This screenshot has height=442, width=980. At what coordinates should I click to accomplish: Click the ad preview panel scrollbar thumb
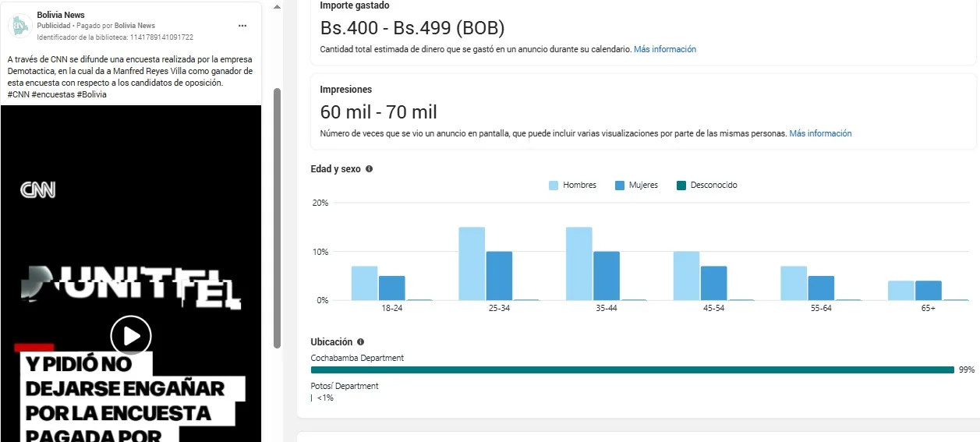click(277, 218)
